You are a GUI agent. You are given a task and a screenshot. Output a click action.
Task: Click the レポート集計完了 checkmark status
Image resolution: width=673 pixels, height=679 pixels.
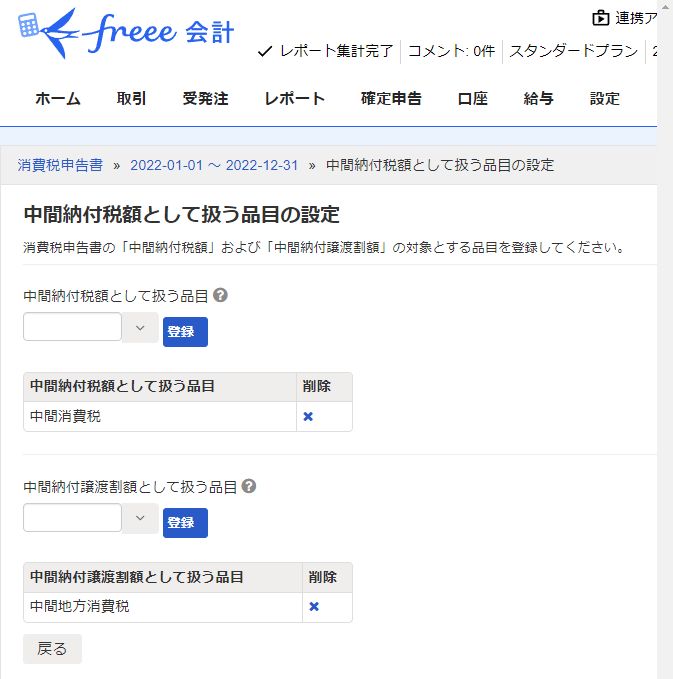click(325, 51)
